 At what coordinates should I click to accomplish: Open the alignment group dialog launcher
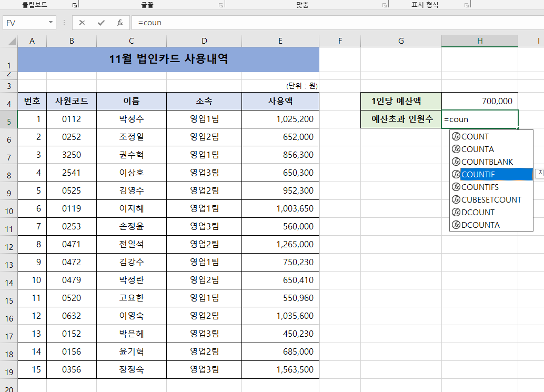tap(385, 5)
